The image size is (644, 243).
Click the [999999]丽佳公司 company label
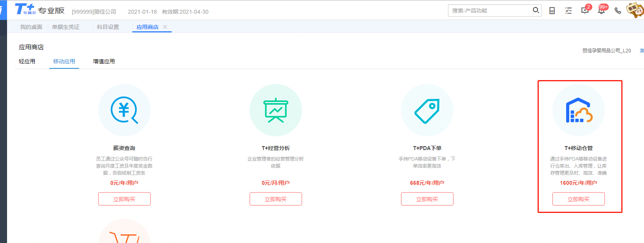pyautogui.click(x=94, y=12)
